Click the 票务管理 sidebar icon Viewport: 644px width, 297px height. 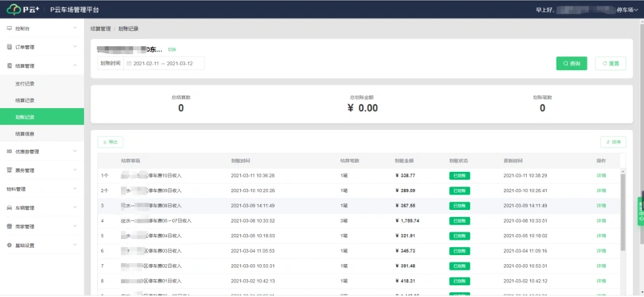coord(10,170)
